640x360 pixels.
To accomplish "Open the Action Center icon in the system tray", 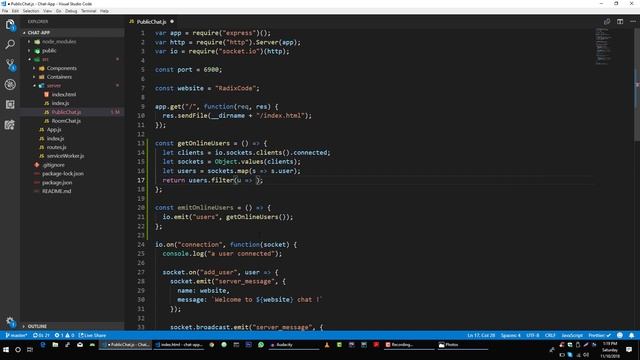I will (x=629, y=350).
